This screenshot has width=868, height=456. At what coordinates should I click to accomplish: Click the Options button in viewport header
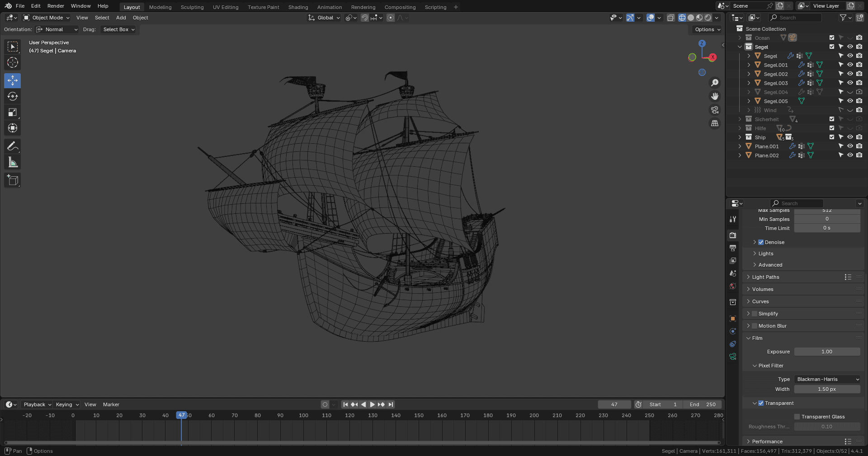(708, 29)
